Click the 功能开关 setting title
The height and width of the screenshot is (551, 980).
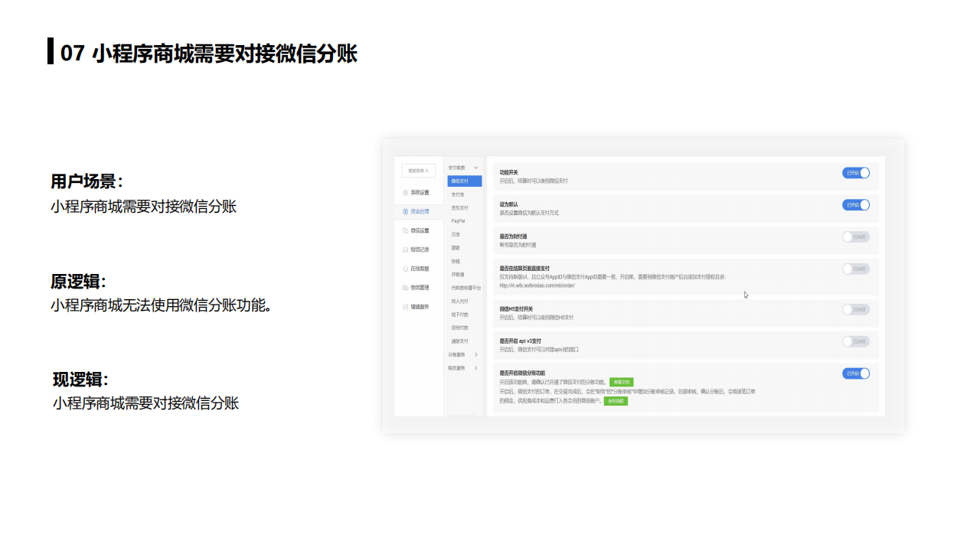pyautogui.click(x=509, y=173)
